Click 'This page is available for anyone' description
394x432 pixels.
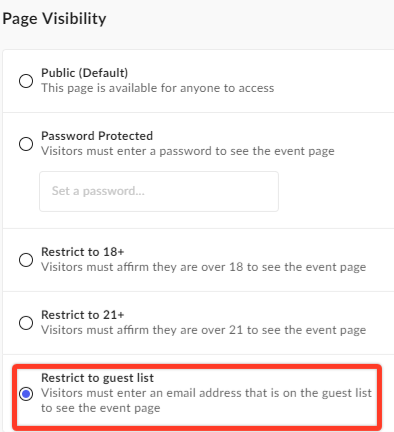[158, 88]
